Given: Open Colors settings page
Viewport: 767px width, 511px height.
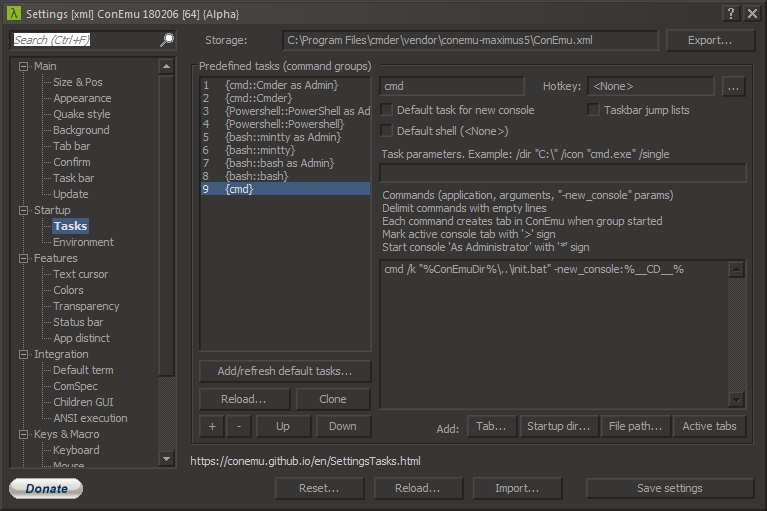Looking at the screenshot, I should coord(68,290).
